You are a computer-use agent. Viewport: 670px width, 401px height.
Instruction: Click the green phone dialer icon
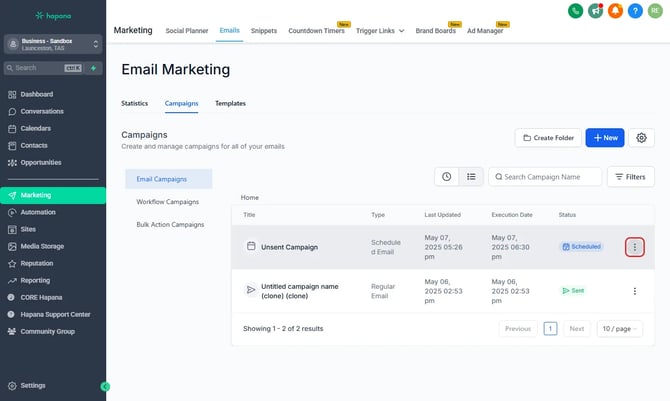point(575,11)
